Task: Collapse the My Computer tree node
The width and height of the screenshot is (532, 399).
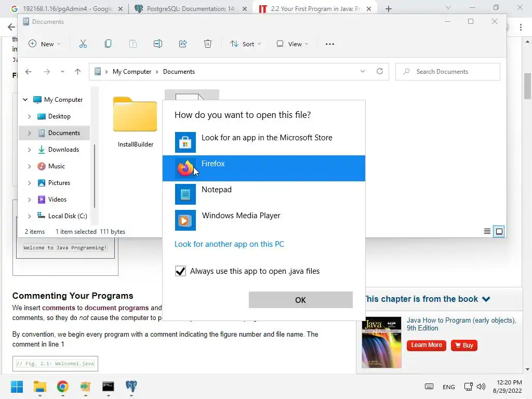Action: click(x=25, y=99)
